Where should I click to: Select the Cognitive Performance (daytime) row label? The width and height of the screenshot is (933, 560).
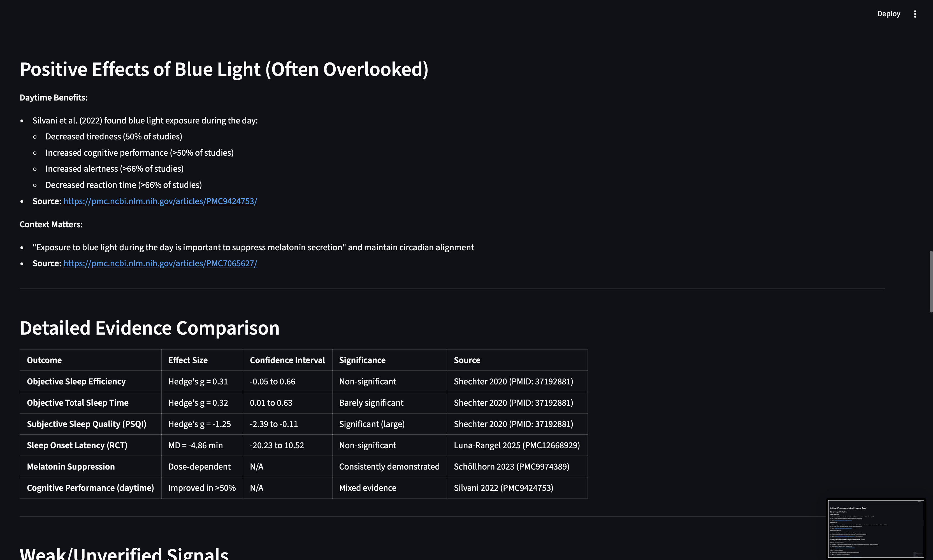point(90,488)
